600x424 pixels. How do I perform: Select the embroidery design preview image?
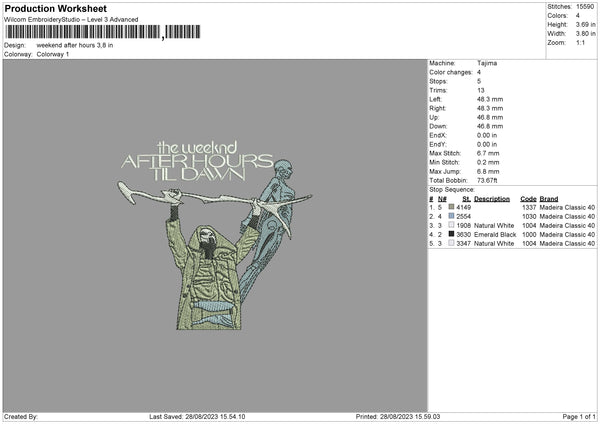click(x=215, y=236)
